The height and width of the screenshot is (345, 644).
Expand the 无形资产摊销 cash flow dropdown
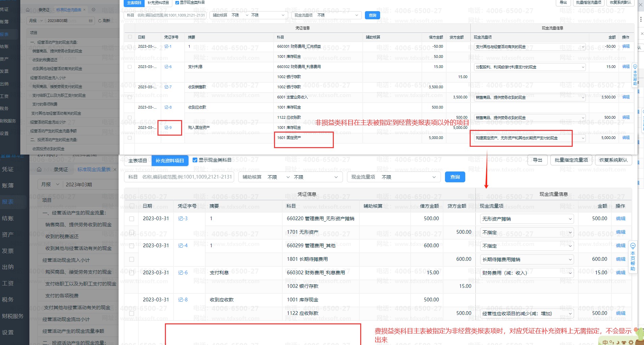pyautogui.click(x=570, y=219)
